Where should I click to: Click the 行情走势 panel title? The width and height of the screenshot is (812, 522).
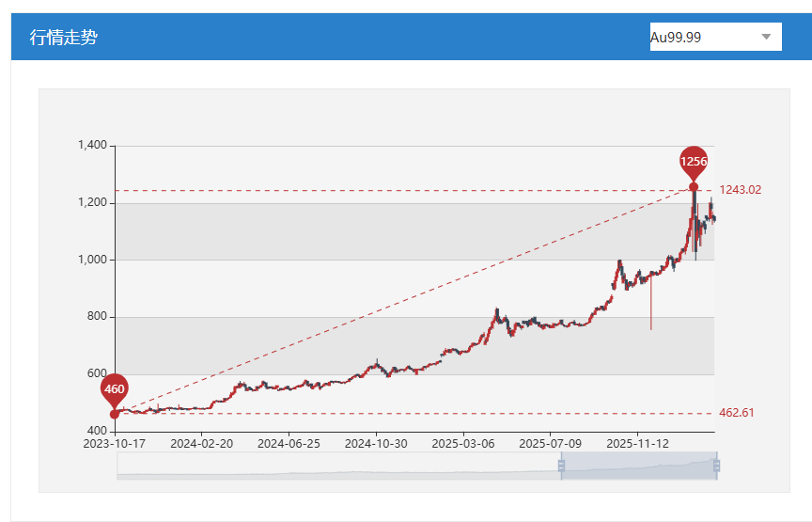pos(64,37)
